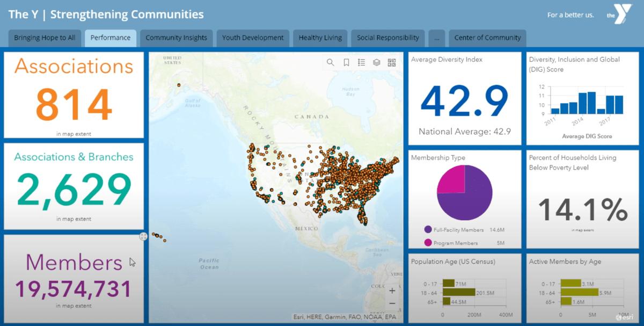The height and width of the screenshot is (326, 644).
Task: Zoom out on the map
Action: (392, 303)
